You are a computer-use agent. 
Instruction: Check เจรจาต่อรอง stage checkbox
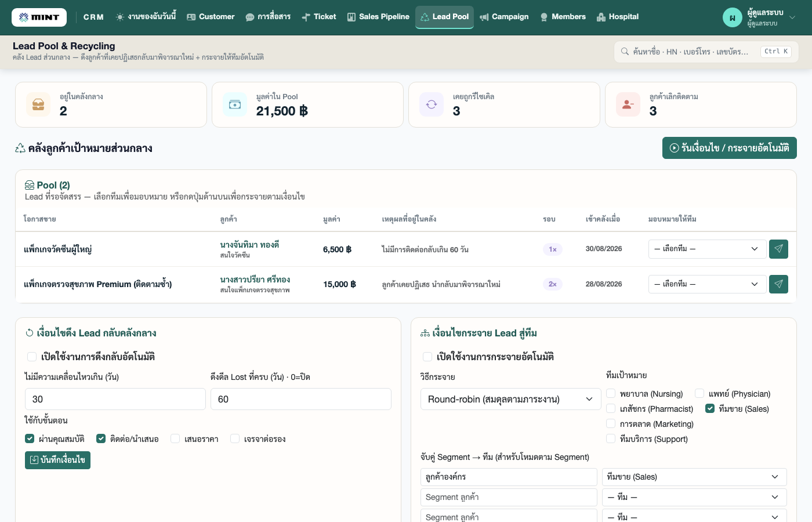(x=235, y=438)
